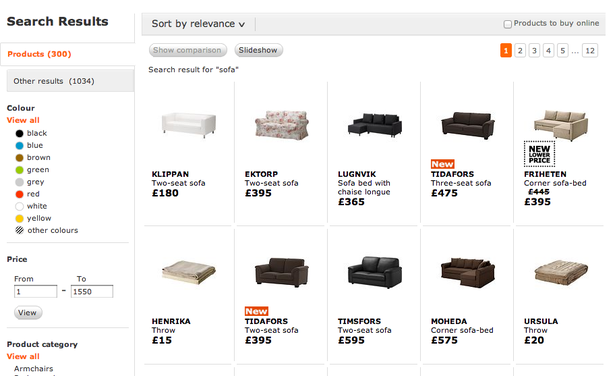Open the Sort by relevance dropdown
Screen dimensions: 615x376
198,24
